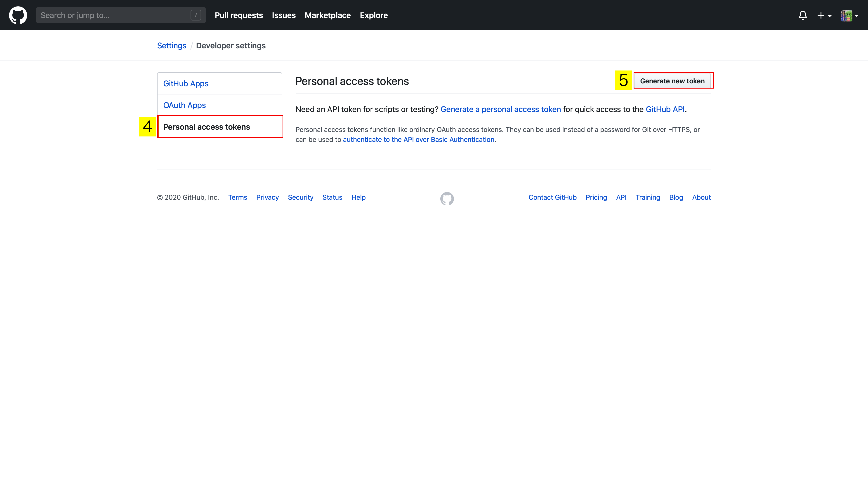Screen dimensions: 868x488
Task: Select GitHub Apps in sidebar
Action: click(x=219, y=84)
